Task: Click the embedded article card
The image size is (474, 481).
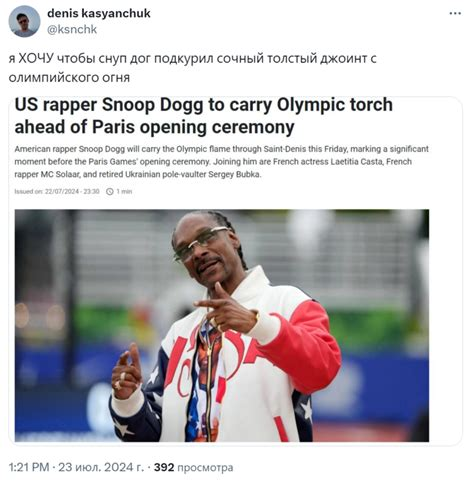Action: (235, 271)
